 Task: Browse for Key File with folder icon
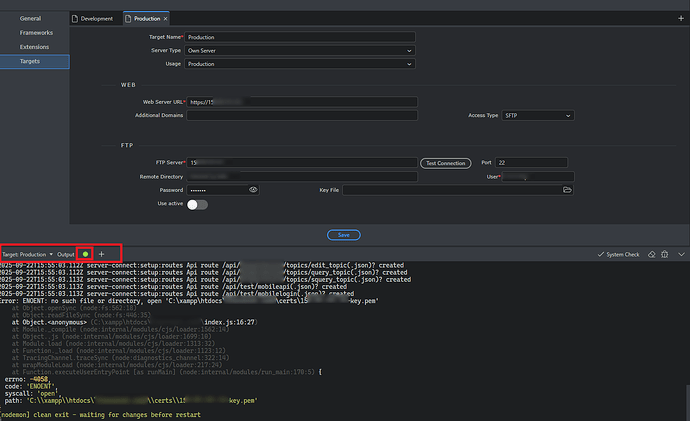[567, 189]
